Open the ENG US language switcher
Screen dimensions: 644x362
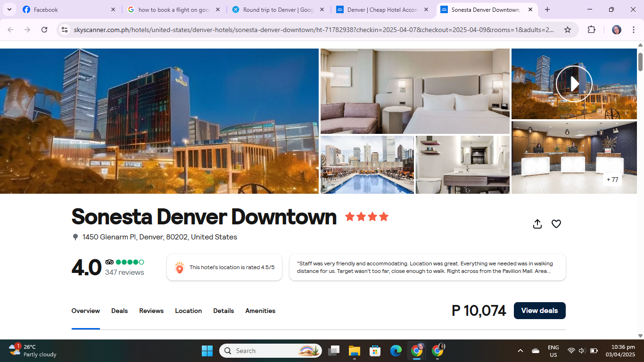[553, 351]
